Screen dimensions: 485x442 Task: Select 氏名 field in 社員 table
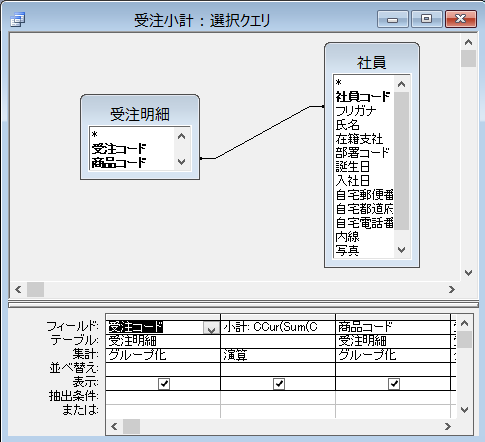click(x=347, y=125)
